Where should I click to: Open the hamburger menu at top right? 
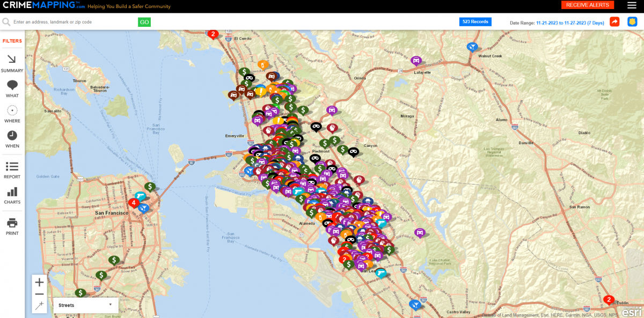point(632,5)
